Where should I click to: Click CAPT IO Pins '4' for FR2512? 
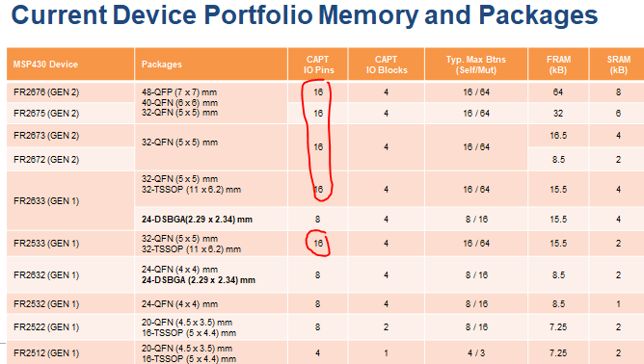click(x=317, y=353)
